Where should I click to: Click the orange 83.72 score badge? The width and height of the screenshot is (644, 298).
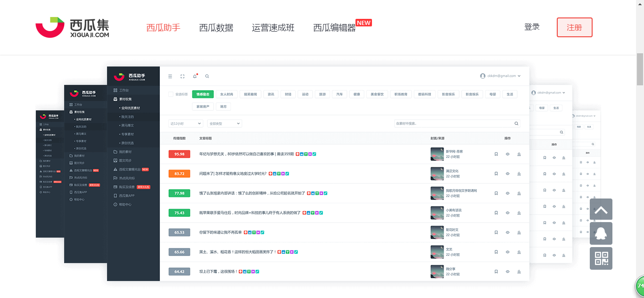179,174
